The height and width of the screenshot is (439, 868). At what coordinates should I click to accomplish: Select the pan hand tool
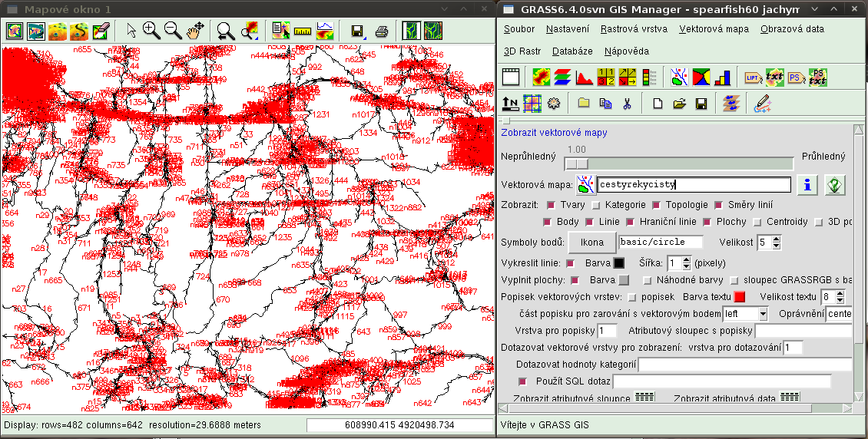click(x=194, y=31)
